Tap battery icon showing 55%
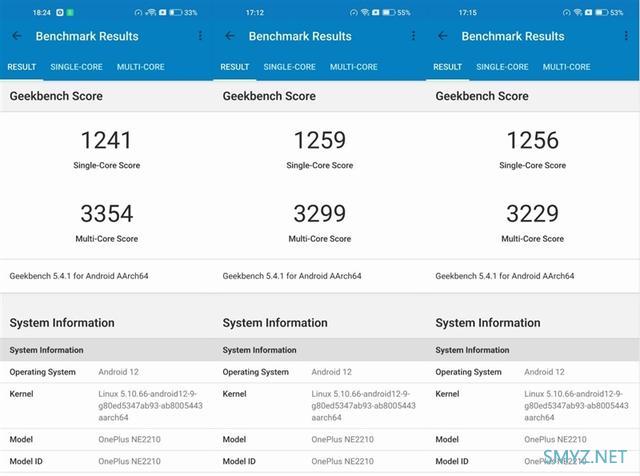 [389, 13]
